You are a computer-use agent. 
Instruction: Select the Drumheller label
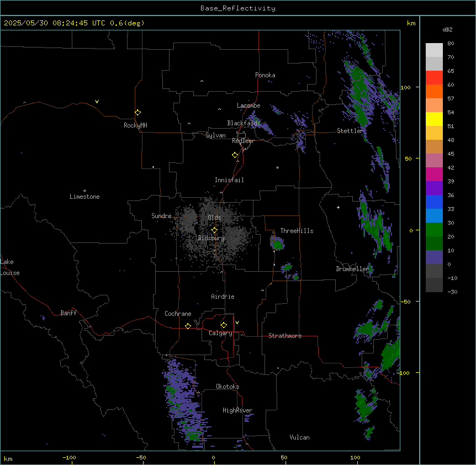[x=352, y=269]
